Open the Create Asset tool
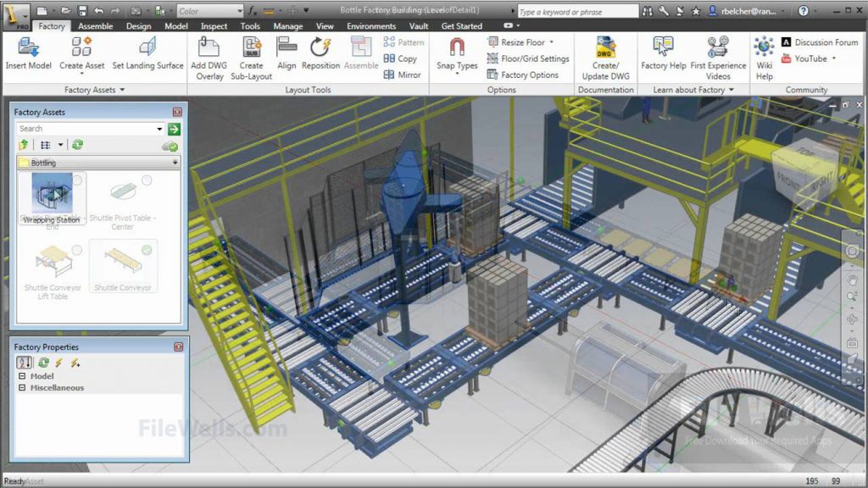This screenshot has width=868, height=488. point(82,54)
